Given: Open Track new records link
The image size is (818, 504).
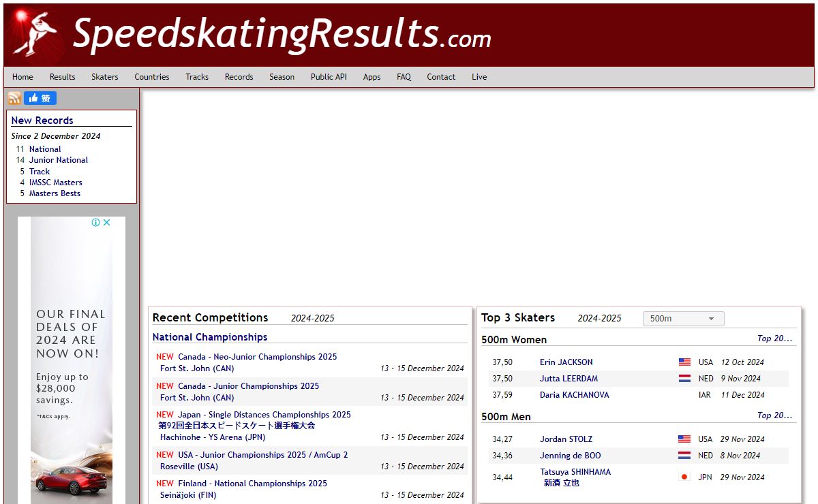Looking at the screenshot, I should (40, 172).
